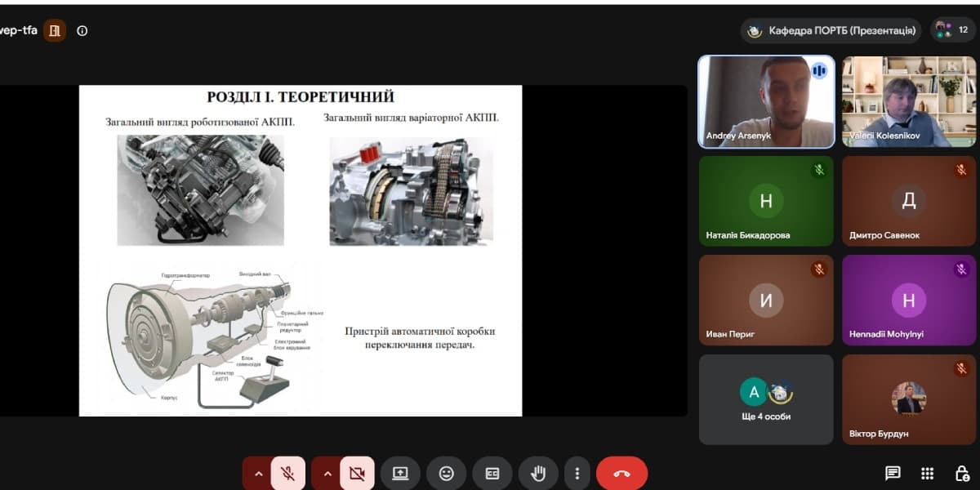The width and height of the screenshot is (980, 490).
Task: Click the варіаторної АКПП image on slide
Action: click(x=411, y=191)
